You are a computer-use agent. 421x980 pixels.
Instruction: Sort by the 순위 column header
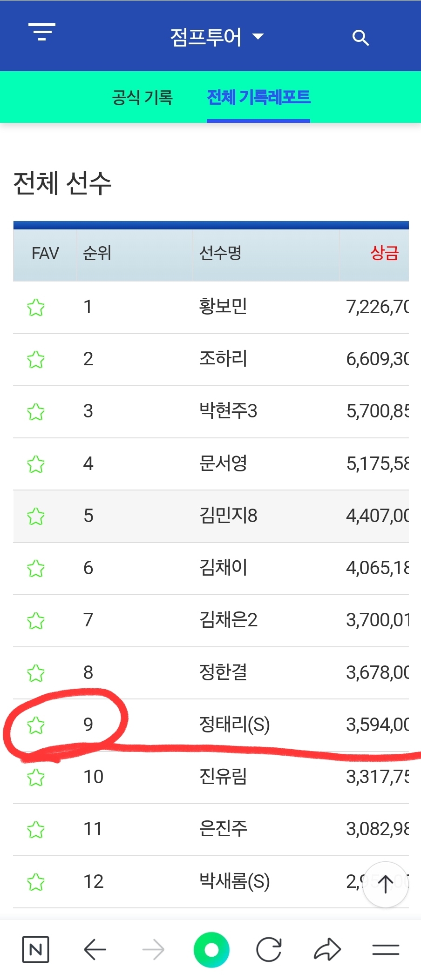(97, 253)
